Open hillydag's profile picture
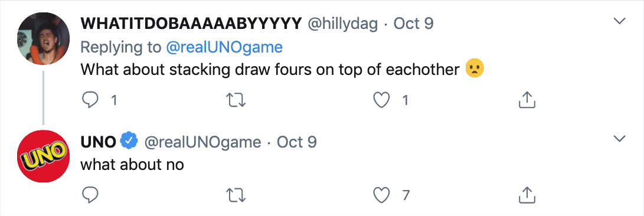 (43, 38)
